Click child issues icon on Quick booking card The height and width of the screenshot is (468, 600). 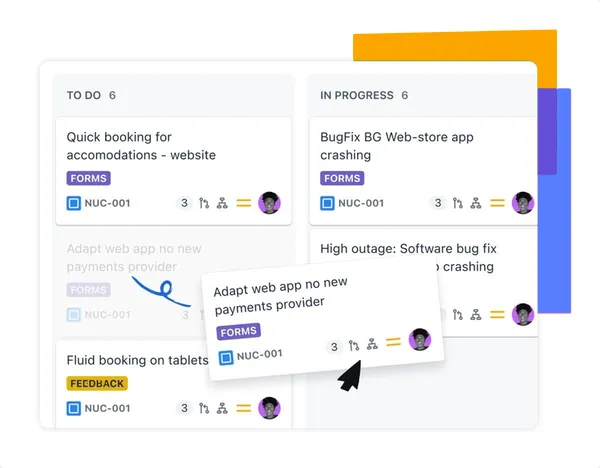coord(223,203)
